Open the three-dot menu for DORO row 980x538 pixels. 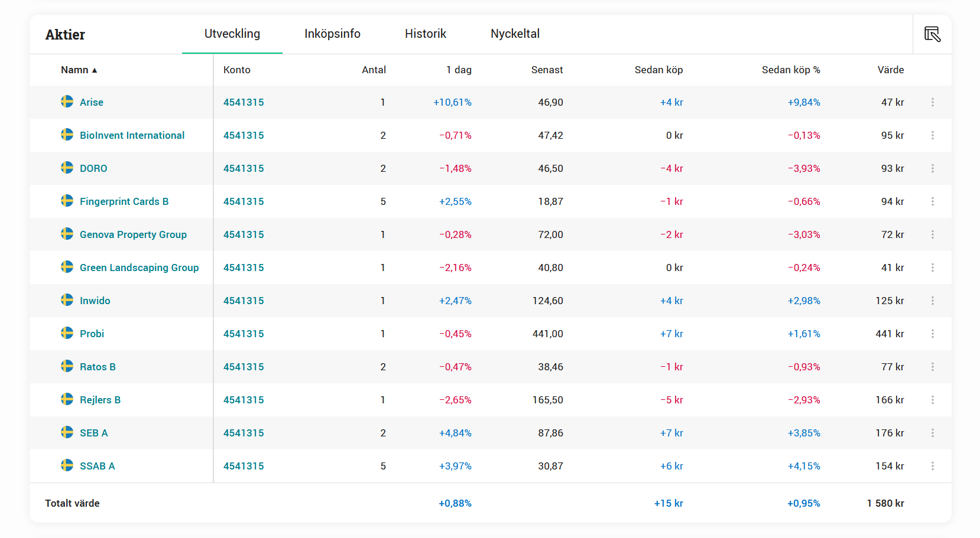(x=933, y=168)
